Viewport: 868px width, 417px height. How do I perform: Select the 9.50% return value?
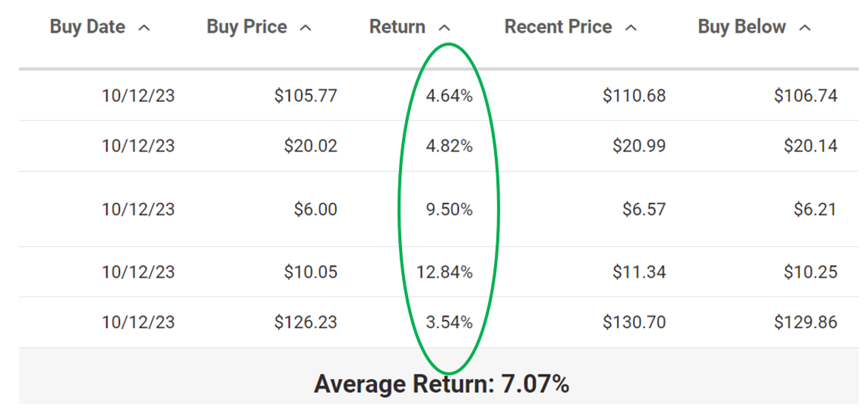449,210
